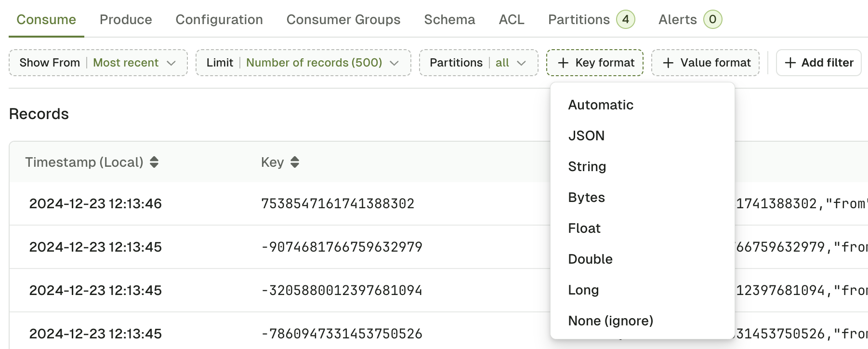Expand the Show From Most recent dropdown

click(x=98, y=63)
